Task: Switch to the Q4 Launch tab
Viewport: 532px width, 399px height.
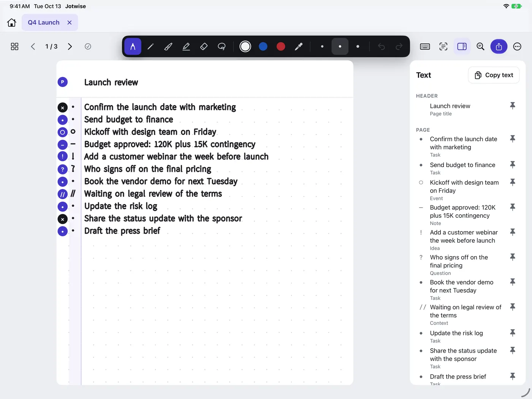Action: 44,22
